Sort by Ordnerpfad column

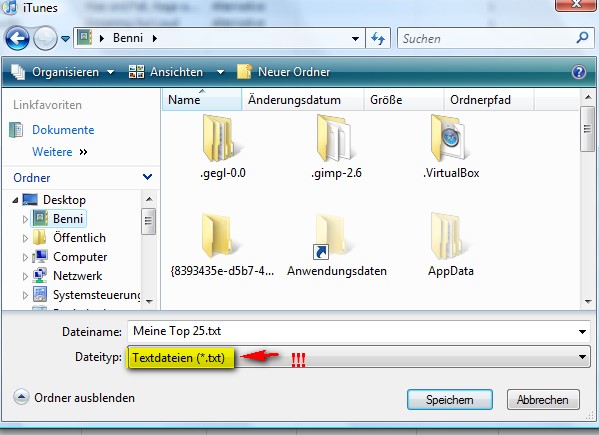coord(489,100)
